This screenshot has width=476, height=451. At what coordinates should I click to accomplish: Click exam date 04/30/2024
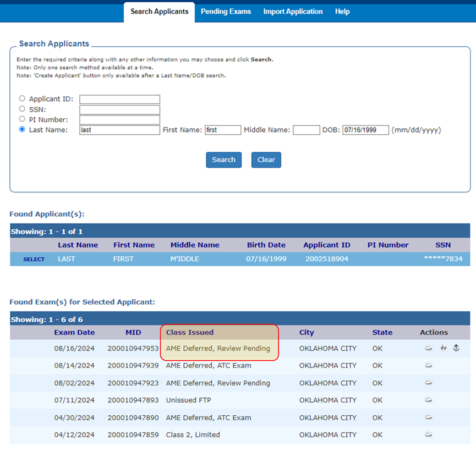(74, 417)
